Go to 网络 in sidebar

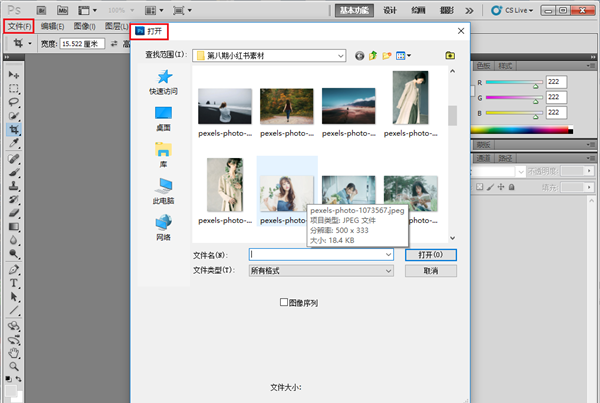[x=163, y=228]
